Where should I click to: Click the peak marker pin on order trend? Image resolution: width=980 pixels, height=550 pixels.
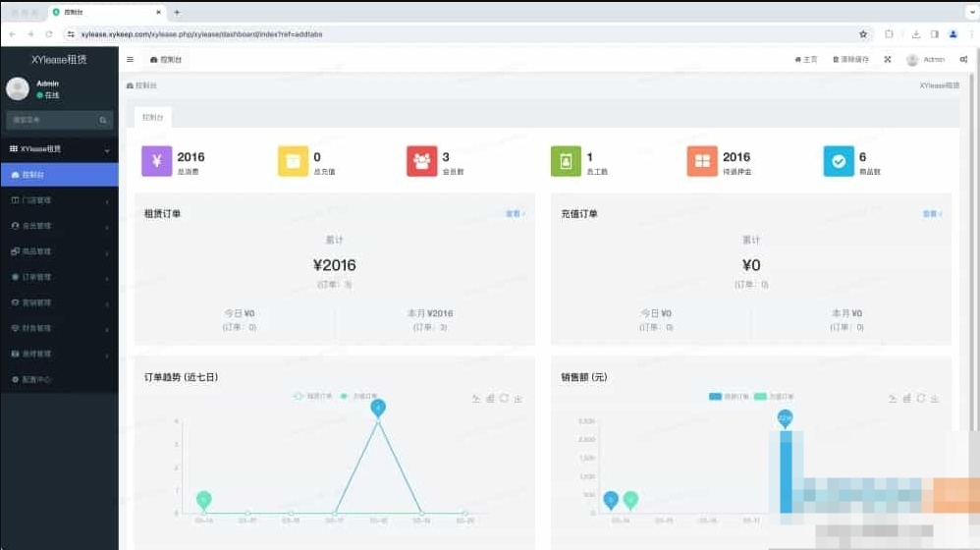(x=378, y=409)
